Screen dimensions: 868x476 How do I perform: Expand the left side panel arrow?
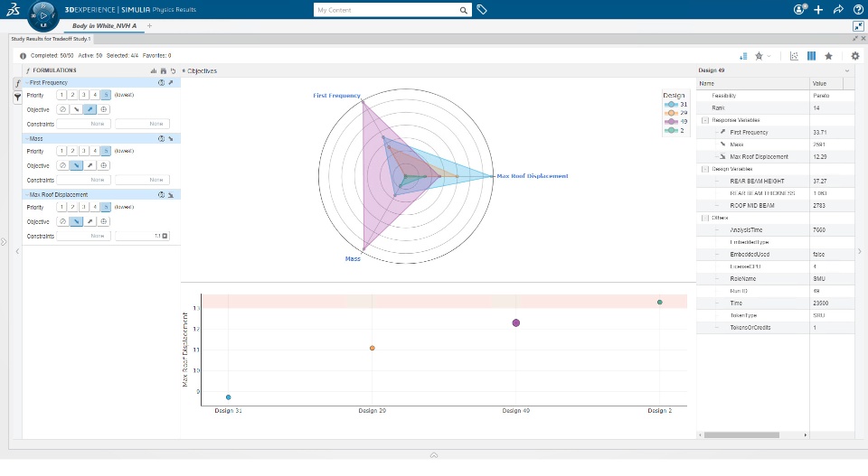pos(4,241)
